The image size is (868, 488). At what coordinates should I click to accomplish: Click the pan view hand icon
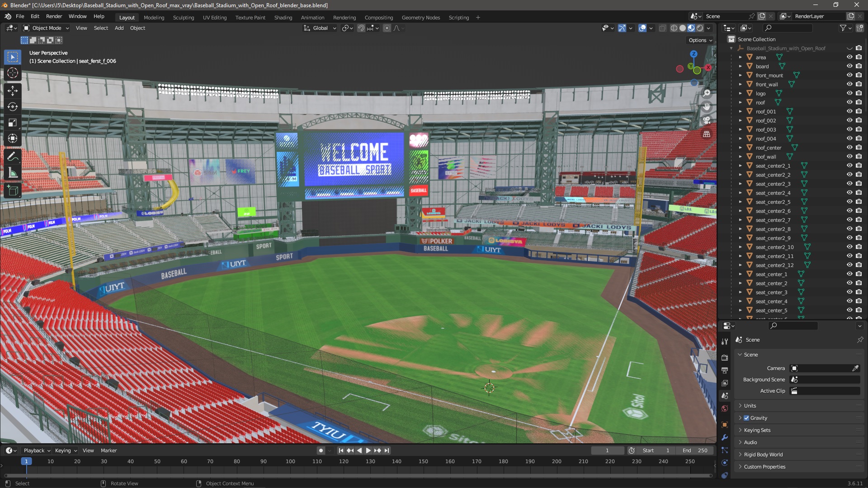(707, 107)
